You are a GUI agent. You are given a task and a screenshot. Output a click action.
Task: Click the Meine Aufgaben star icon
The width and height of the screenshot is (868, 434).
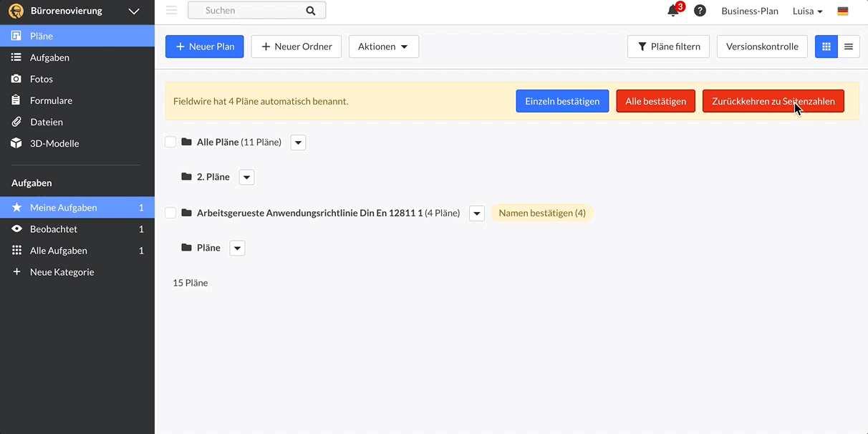click(x=16, y=208)
